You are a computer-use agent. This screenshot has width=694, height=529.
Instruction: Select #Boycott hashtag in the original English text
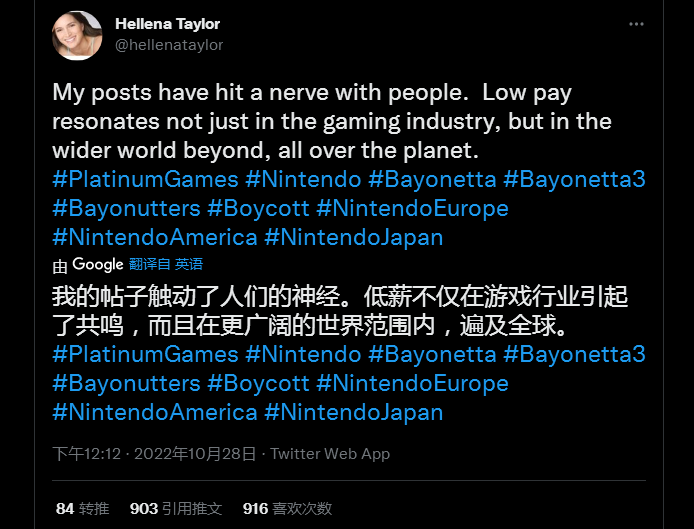258,209
